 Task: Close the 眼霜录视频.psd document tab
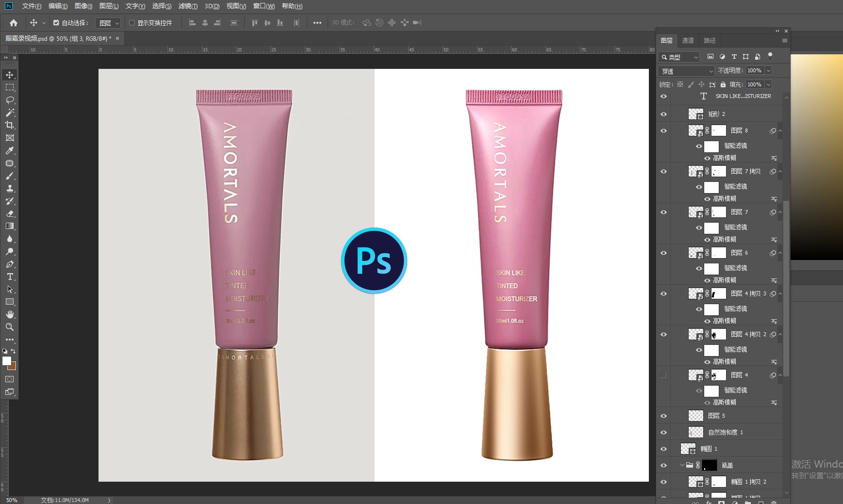click(117, 38)
